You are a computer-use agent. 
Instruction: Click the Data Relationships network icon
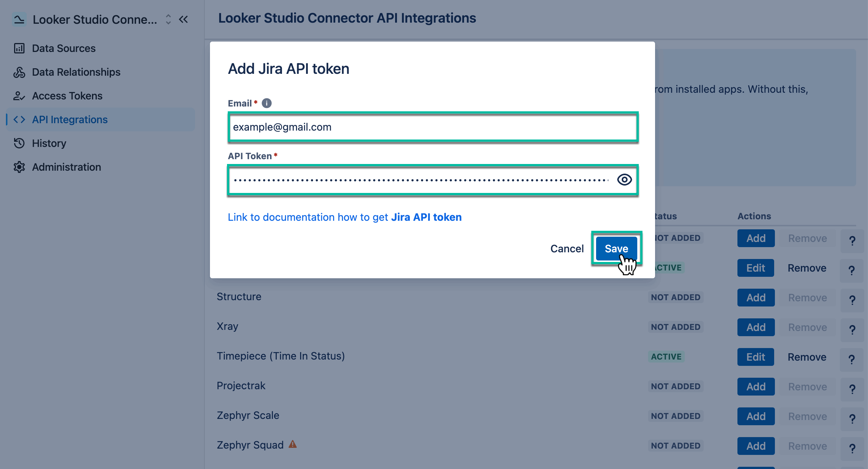(19, 72)
